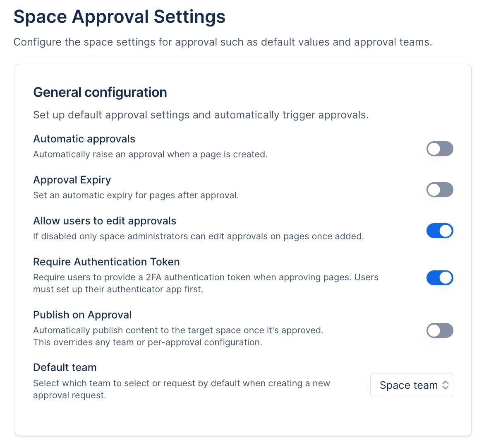The image size is (484, 448).
Task: Enable Publish on Approval
Action: pos(440,330)
